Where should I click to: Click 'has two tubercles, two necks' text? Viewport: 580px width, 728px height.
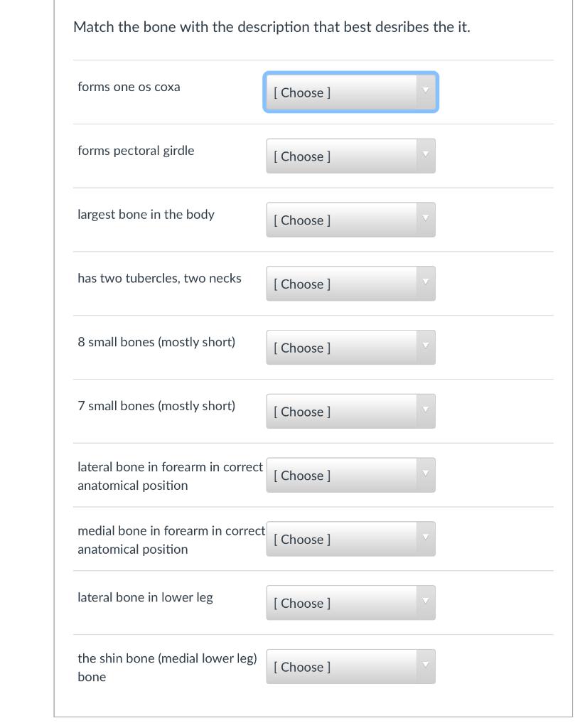(x=159, y=279)
